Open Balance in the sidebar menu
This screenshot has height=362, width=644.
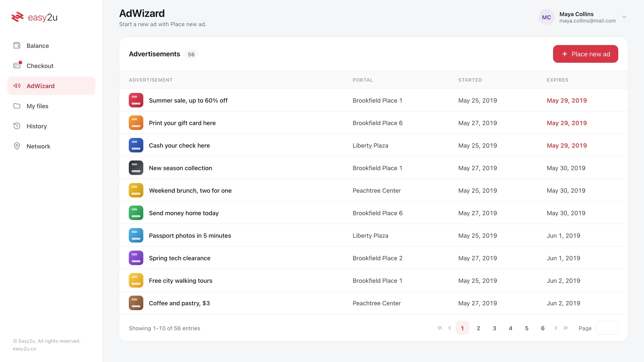[x=51, y=45]
